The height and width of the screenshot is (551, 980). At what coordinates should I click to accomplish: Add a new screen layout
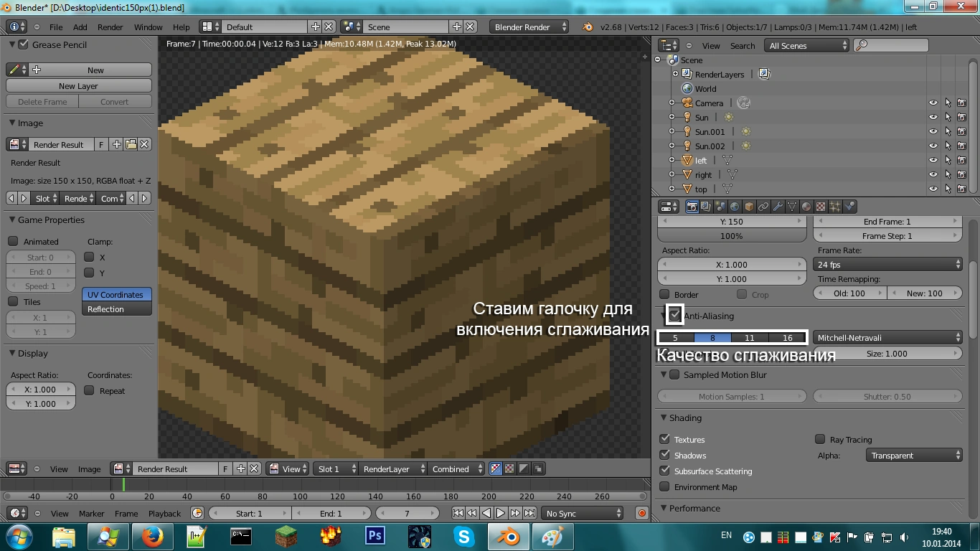315,27
